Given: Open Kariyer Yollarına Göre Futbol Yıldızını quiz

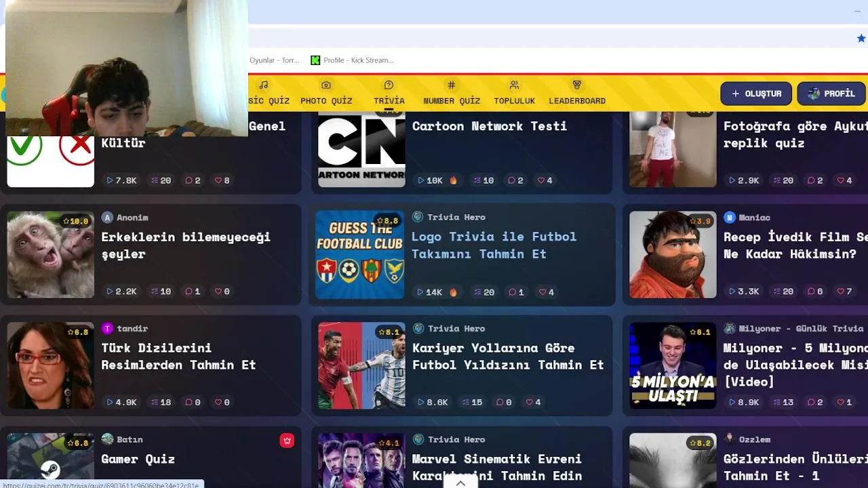Looking at the screenshot, I should coord(508,356).
